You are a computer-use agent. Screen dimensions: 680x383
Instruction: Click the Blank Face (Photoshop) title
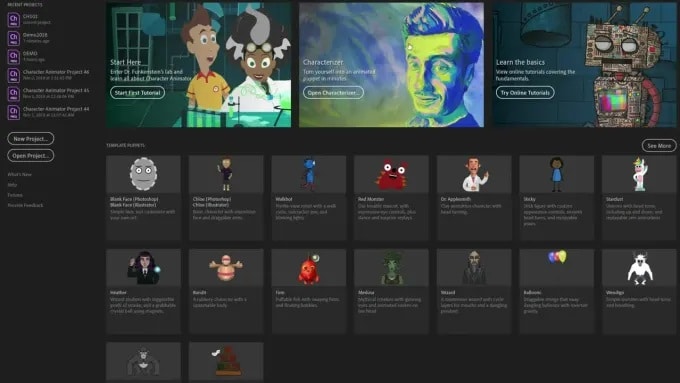(134, 199)
